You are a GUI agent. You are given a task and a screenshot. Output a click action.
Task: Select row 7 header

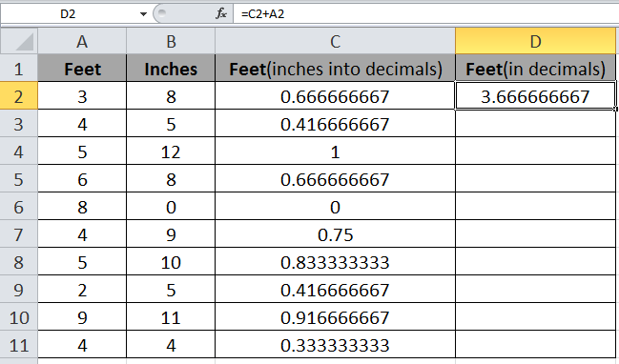[x=18, y=234]
